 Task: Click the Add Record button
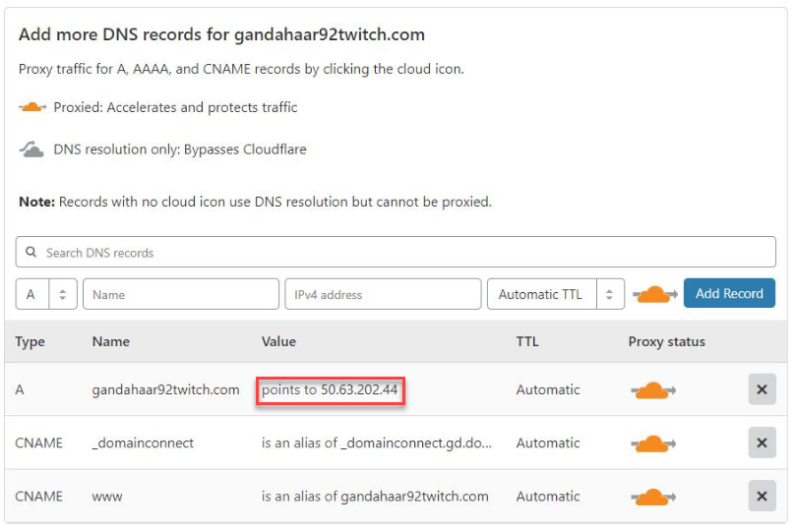pos(729,294)
